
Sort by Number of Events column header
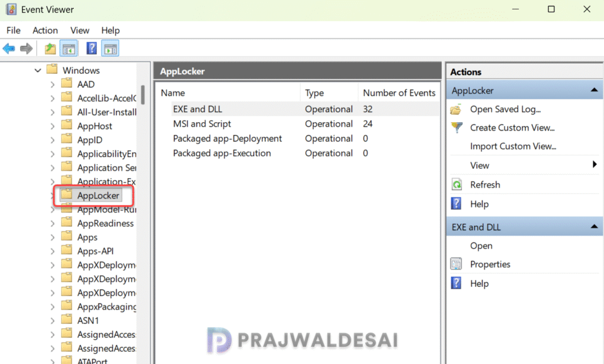pyautogui.click(x=399, y=93)
